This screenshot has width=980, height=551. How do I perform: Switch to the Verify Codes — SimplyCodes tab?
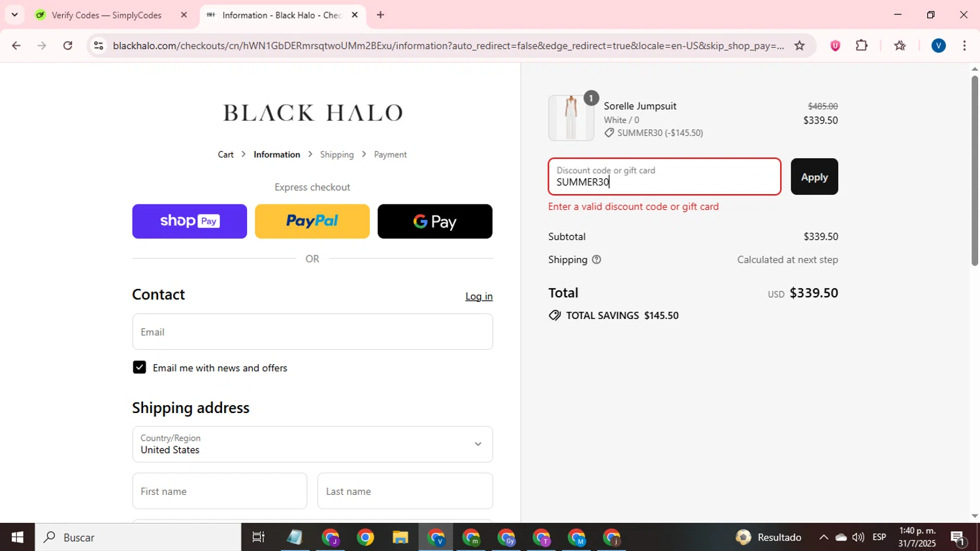(106, 15)
